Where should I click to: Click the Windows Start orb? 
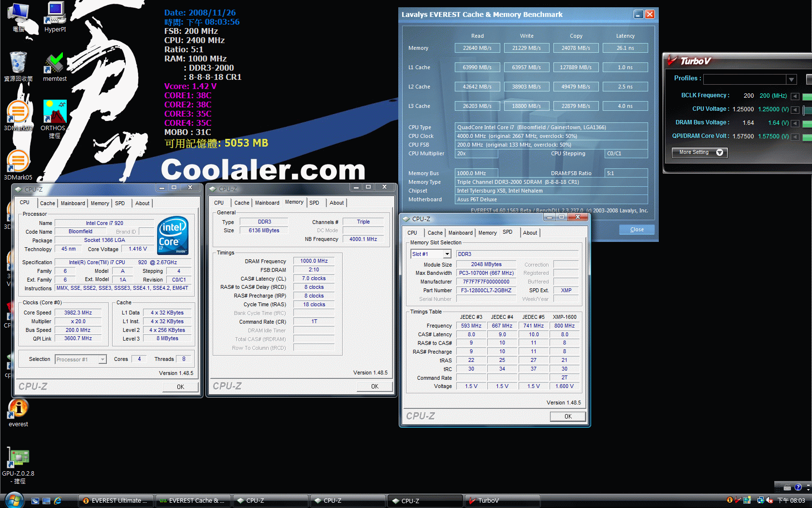pyautogui.click(x=14, y=500)
